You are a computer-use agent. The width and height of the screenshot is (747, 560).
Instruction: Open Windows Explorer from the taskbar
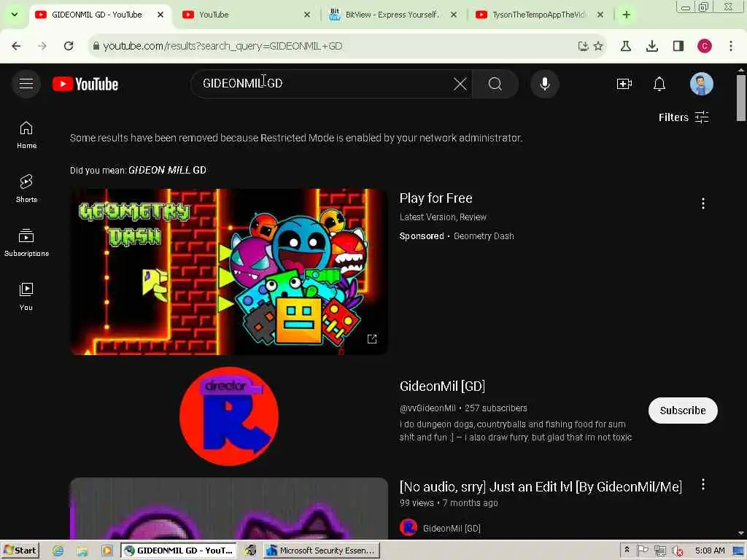[x=82, y=551]
